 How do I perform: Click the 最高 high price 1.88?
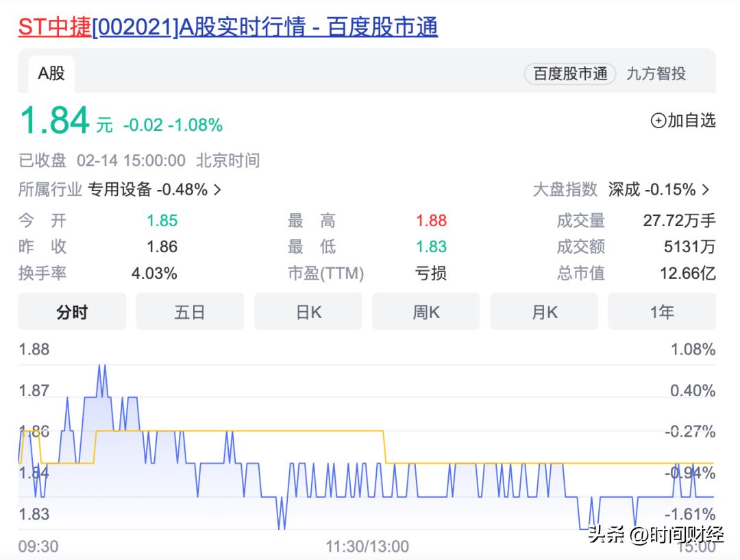click(x=430, y=220)
